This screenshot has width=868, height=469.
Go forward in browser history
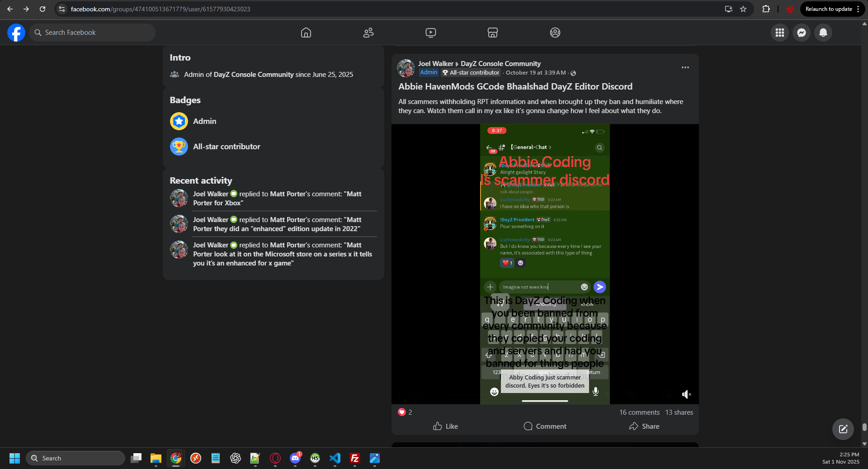pos(26,9)
